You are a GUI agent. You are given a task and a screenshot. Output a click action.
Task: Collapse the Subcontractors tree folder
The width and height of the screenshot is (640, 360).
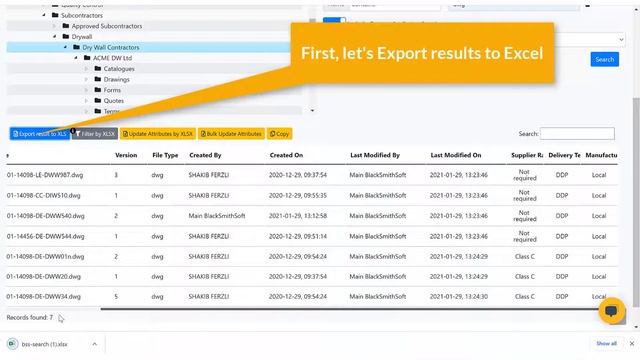click(44, 15)
